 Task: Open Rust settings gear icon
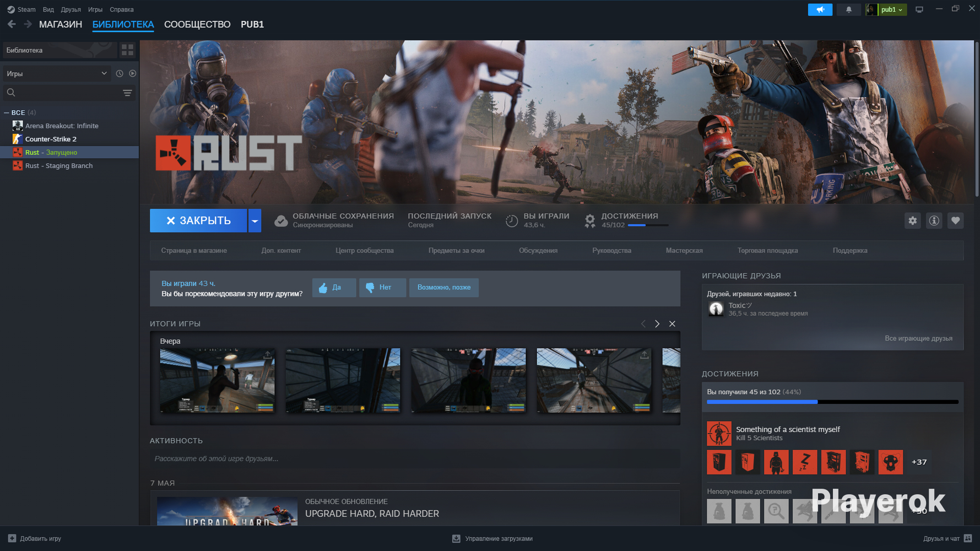[913, 220]
